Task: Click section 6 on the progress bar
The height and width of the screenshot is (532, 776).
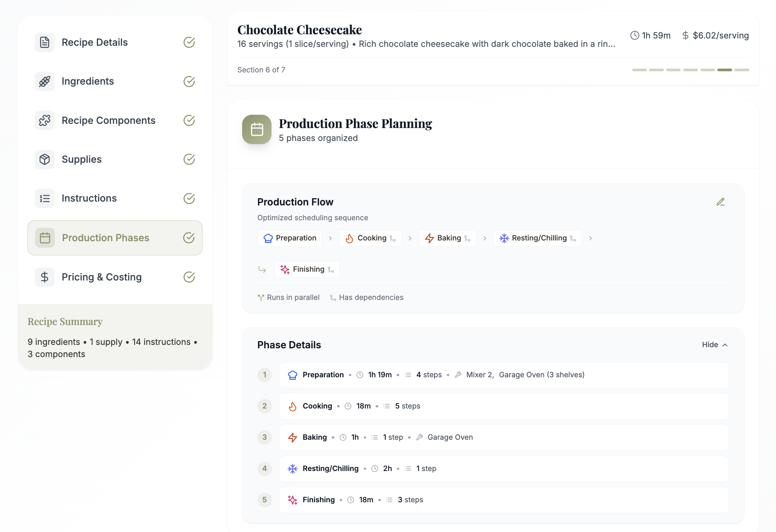Action: click(x=724, y=70)
